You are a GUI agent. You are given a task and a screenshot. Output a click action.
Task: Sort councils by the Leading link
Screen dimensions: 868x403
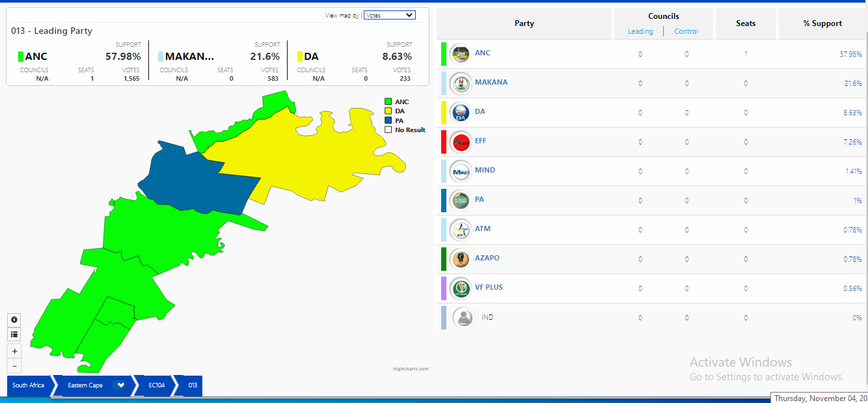click(x=640, y=31)
